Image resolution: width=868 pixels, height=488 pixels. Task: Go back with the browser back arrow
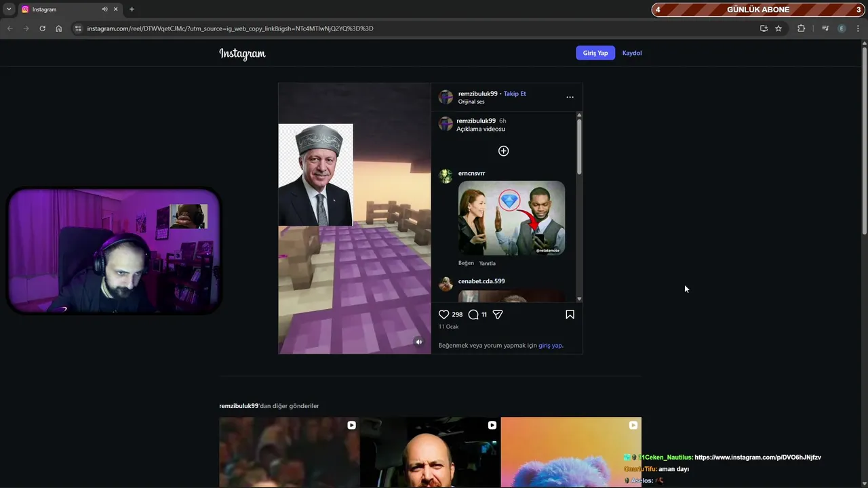pos(9,28)
